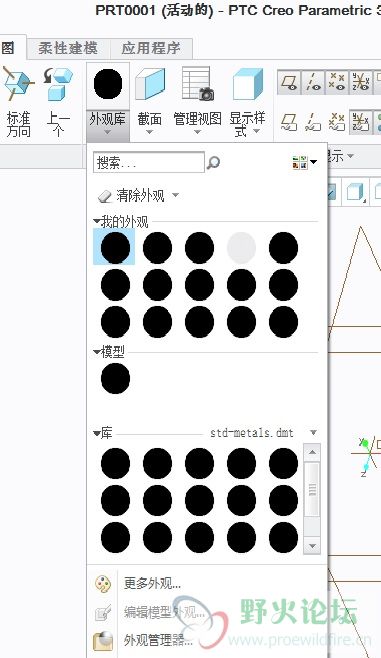Click the Appearance Gallery (外观库) sphere icon
The width and height of the screenshot is (381, 658).
[108, 84]
